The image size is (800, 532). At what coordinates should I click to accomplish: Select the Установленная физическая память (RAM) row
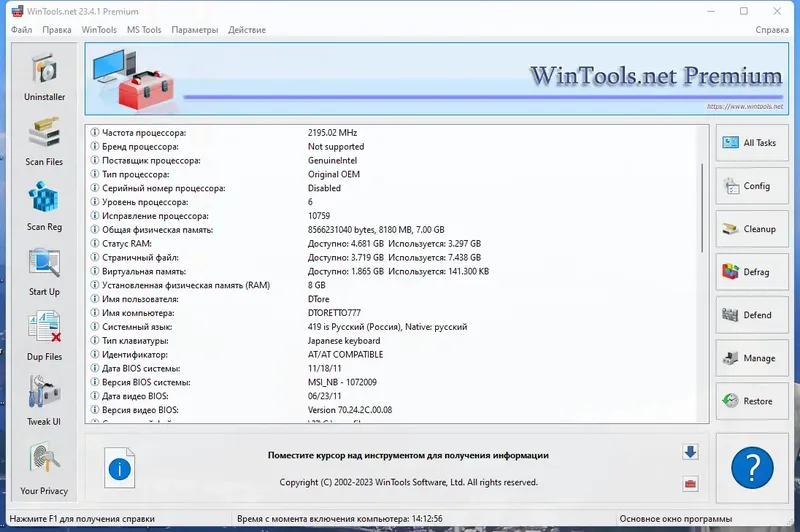click(392, 285)
